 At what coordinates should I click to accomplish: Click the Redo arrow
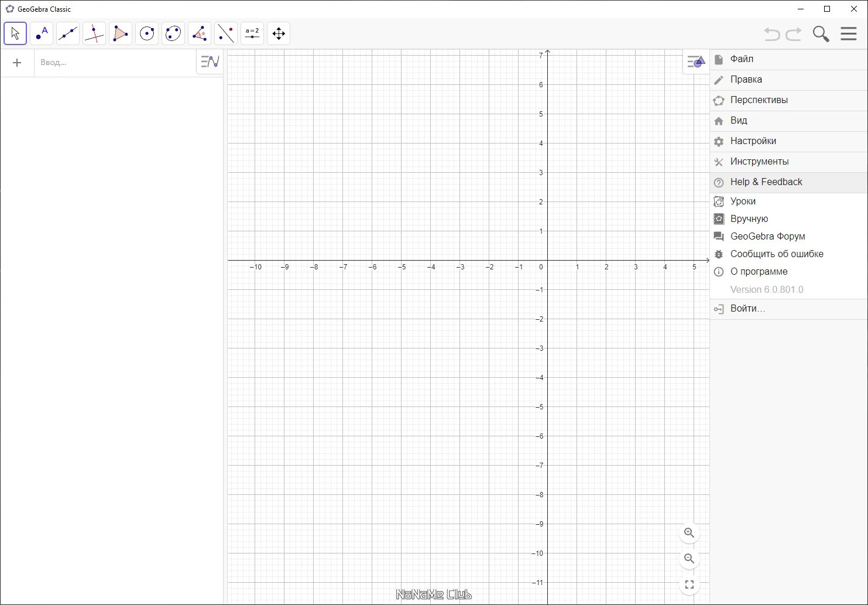(794, 34)
